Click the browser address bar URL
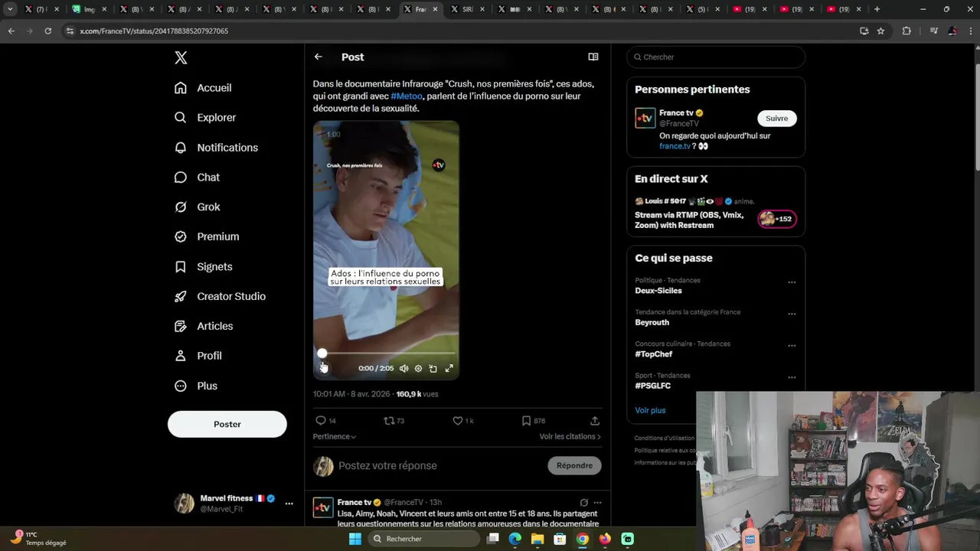 (154, 31)
